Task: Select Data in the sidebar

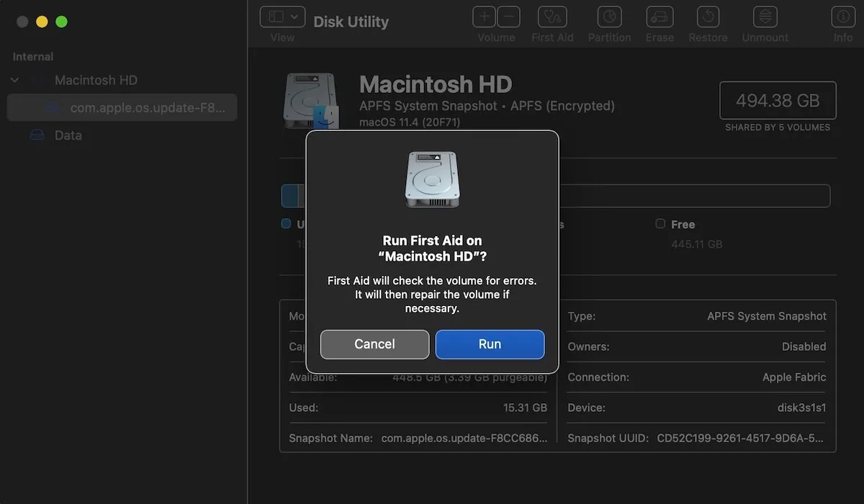Action: [x=68, y=135]
